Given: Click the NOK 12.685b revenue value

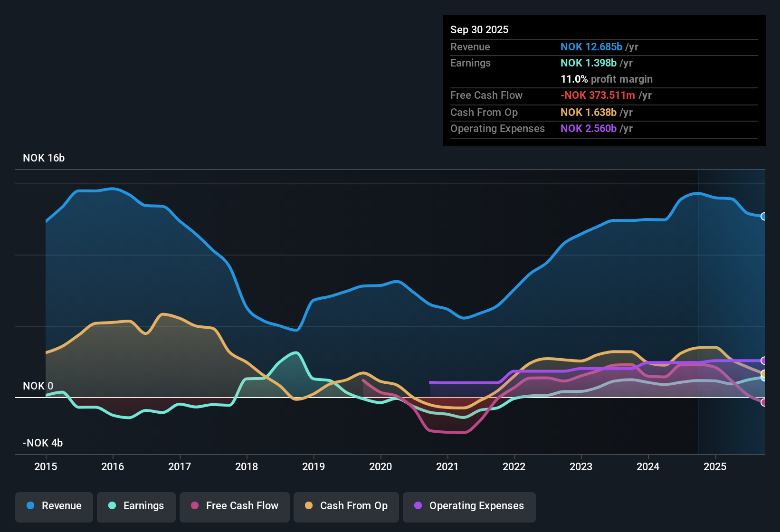Looking at the screenshot, I should [x=591, y=47].
